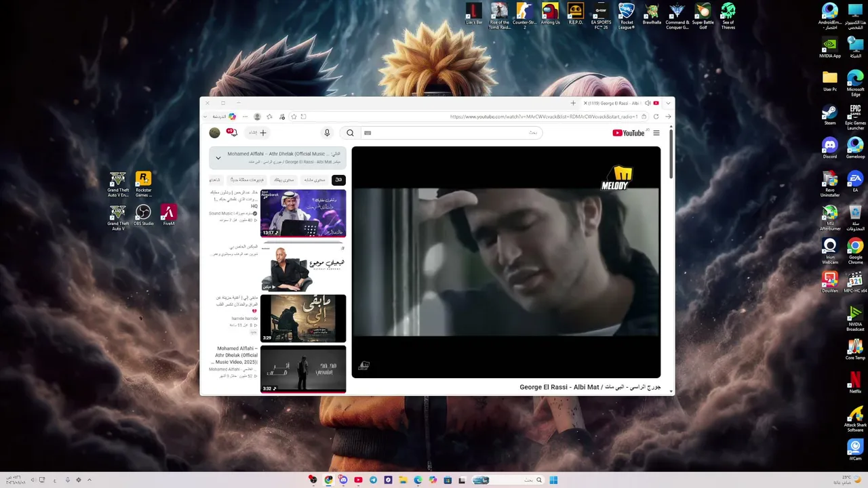Select the MSI Afterburner desktop icon
The image size is (868, 488).
pos(829,218)
